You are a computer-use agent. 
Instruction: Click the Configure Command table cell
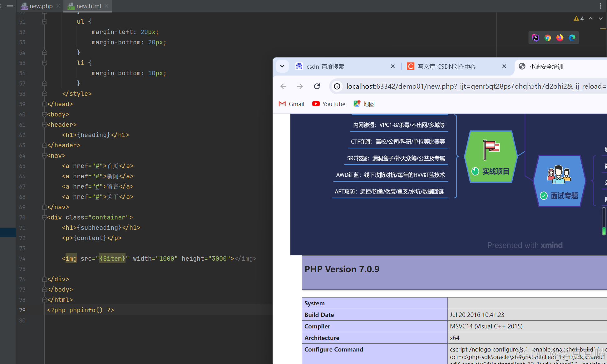375,354
